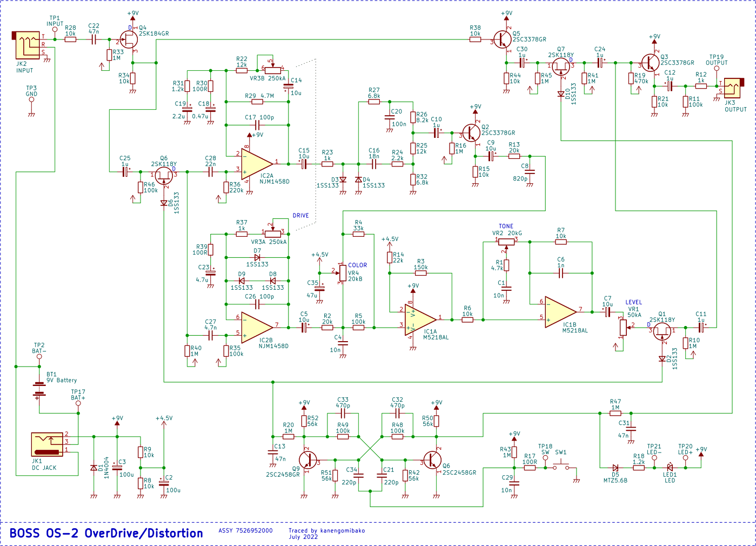
Task: Click the D3 1SS133 diode symbol
Action: (x=342, y=179)
